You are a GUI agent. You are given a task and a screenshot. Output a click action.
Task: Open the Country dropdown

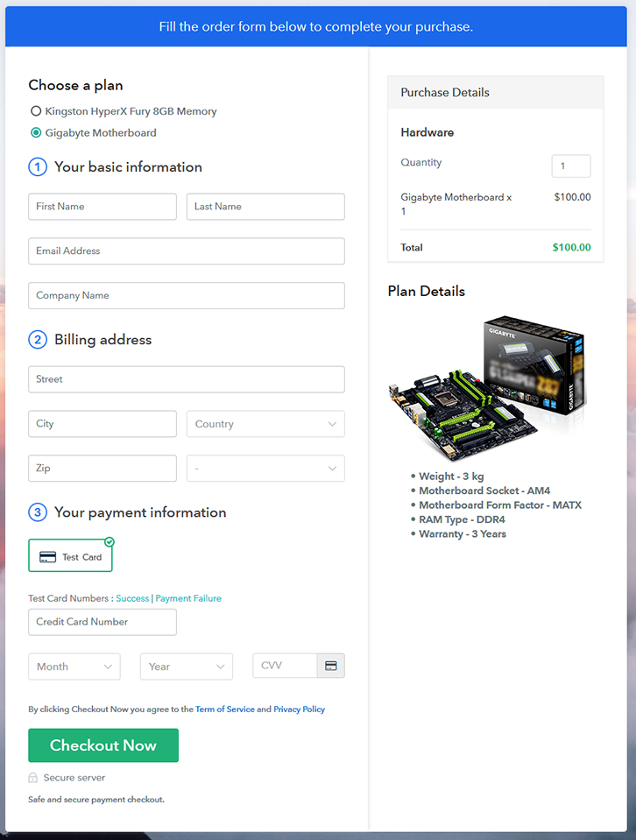tap(265, 424)
